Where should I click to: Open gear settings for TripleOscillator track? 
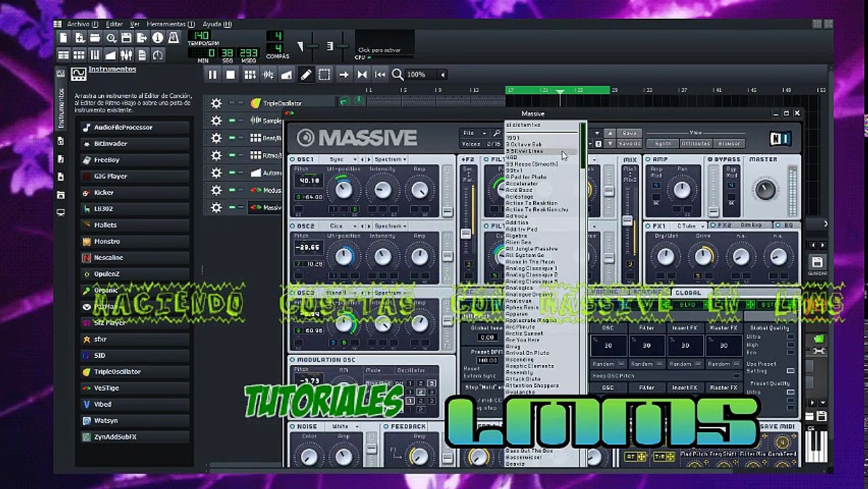(x=216, y=103)
